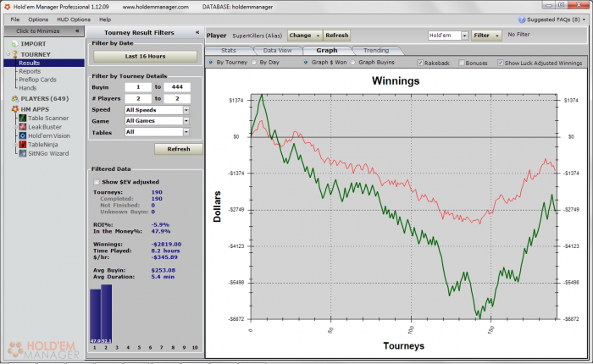The image size is (593, 364).
Task: Open the Hold'em Vision app icon
Action: point(22,136)
